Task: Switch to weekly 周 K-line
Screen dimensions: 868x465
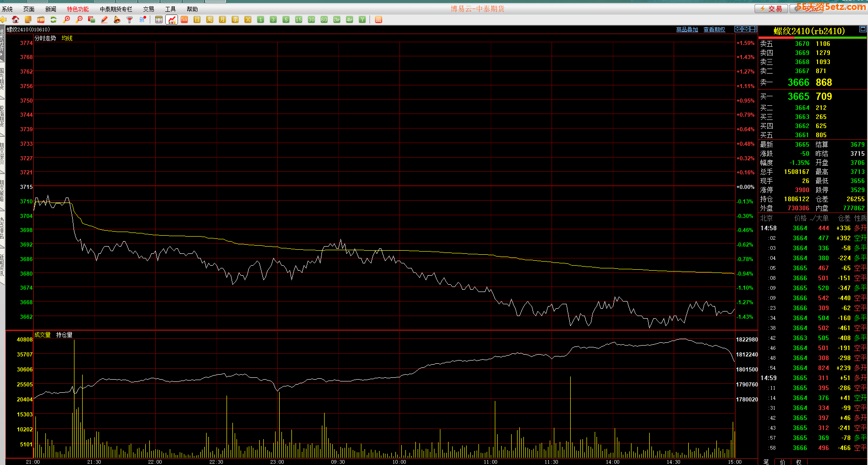Action: (210, 20)
